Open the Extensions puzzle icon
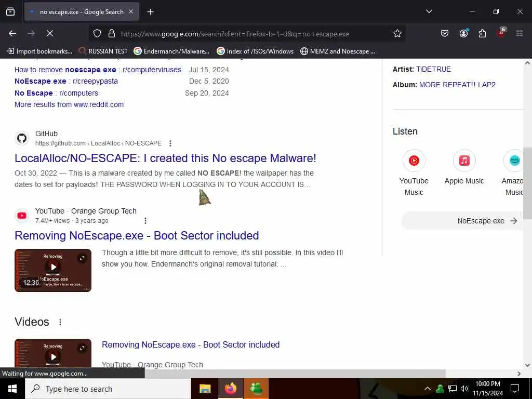Viewport: 532px width, 399px height. [482, 33]
